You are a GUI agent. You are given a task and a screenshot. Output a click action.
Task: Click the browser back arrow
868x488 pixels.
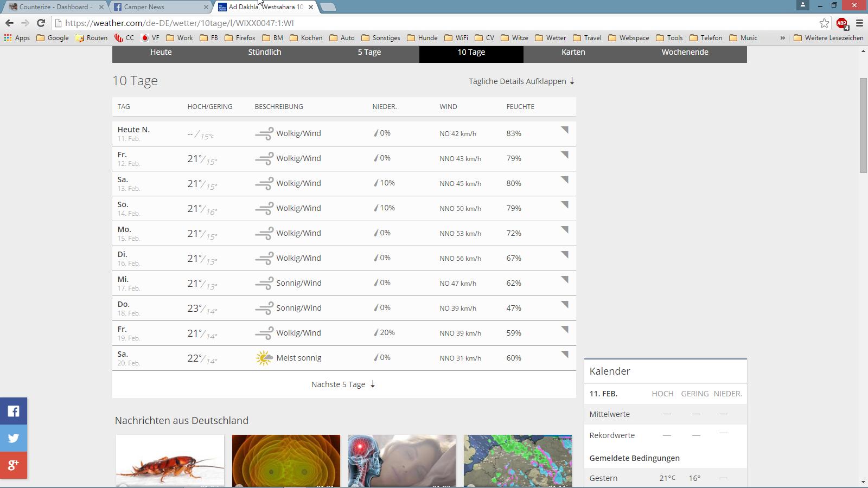coord(9,23)
